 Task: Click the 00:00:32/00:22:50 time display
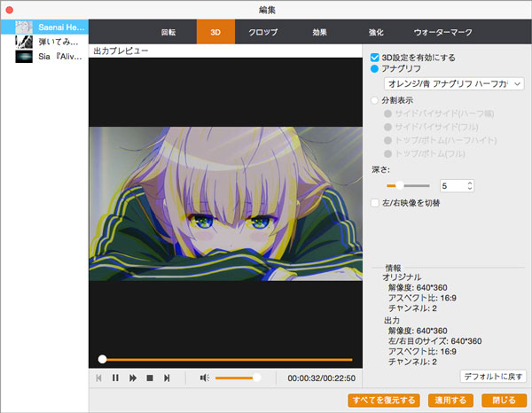(x=321, y=378)
